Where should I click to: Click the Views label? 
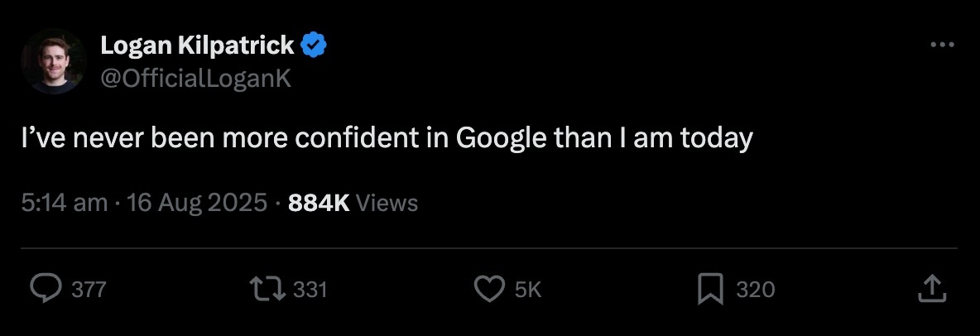387,203
